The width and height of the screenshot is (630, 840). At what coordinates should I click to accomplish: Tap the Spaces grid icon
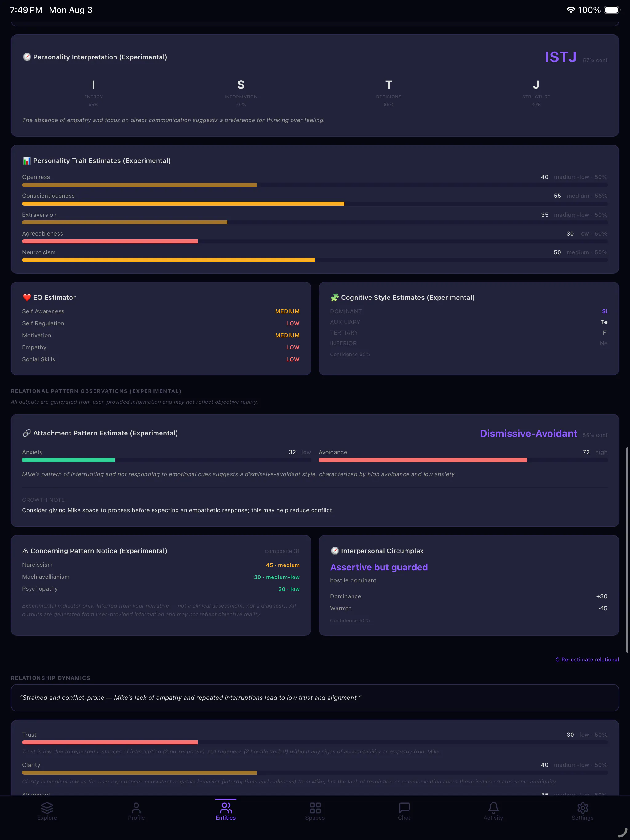tap(315, 807)
